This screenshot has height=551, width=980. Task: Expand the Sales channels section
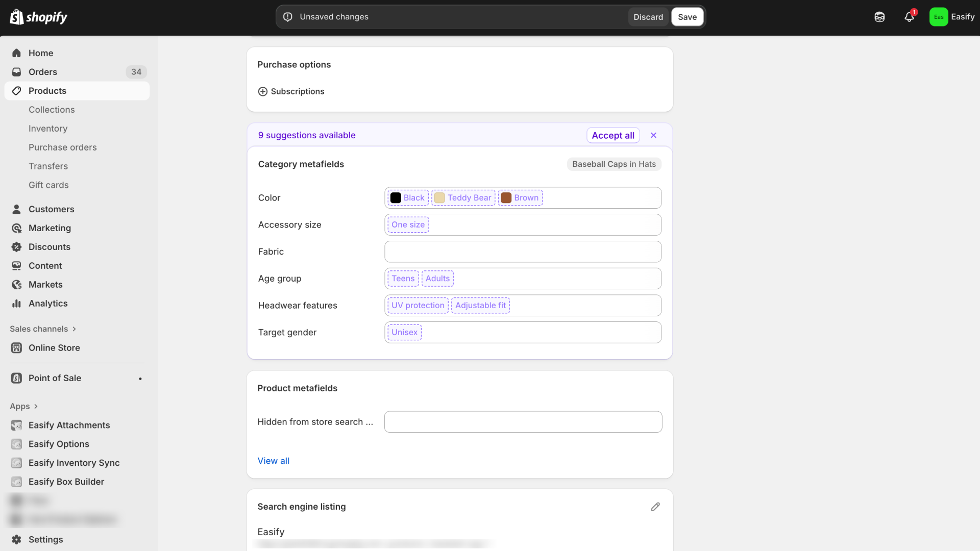pos(43,329)
